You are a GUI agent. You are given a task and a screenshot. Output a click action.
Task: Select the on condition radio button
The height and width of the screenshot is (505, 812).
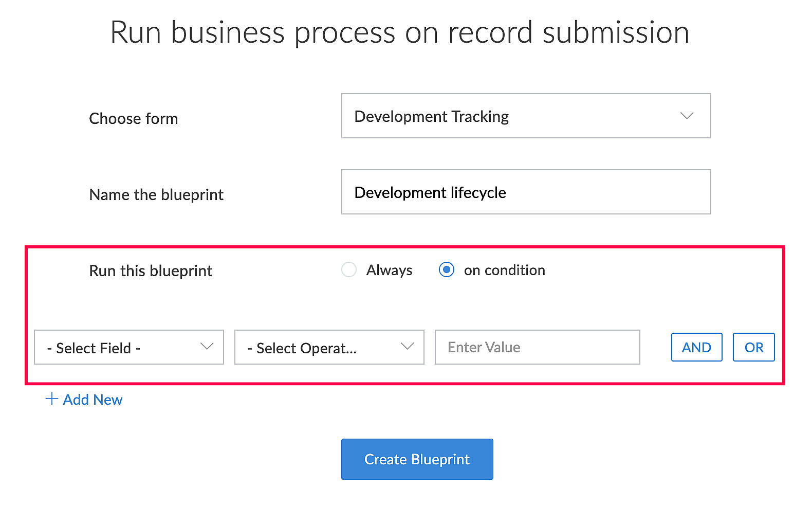pyautogui.click(x=447, y=270)
